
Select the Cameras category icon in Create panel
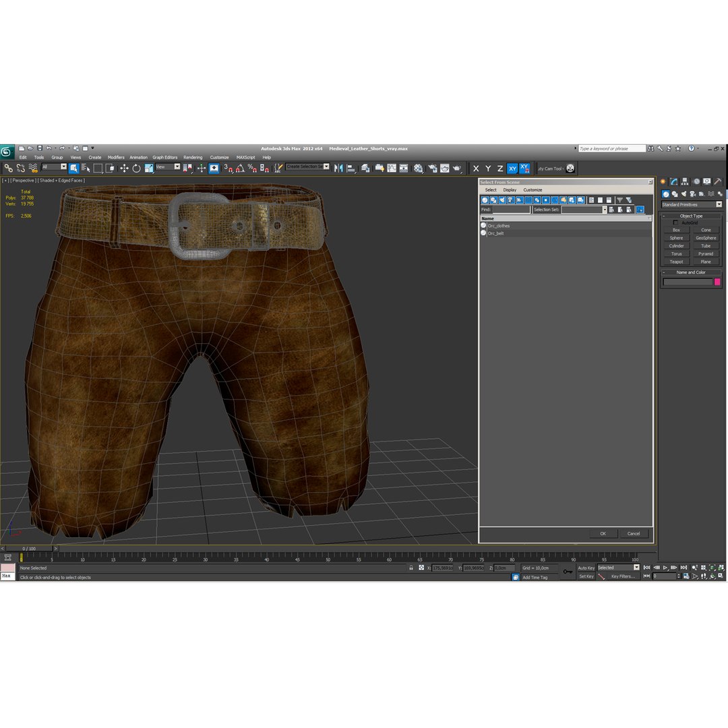coord(693,194)
